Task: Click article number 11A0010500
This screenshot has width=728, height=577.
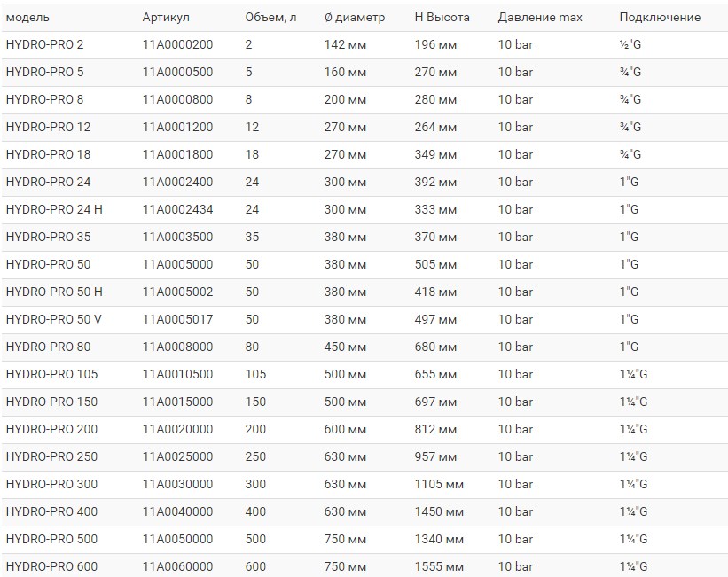Action: pyautogui.click(x=178, y=374)
